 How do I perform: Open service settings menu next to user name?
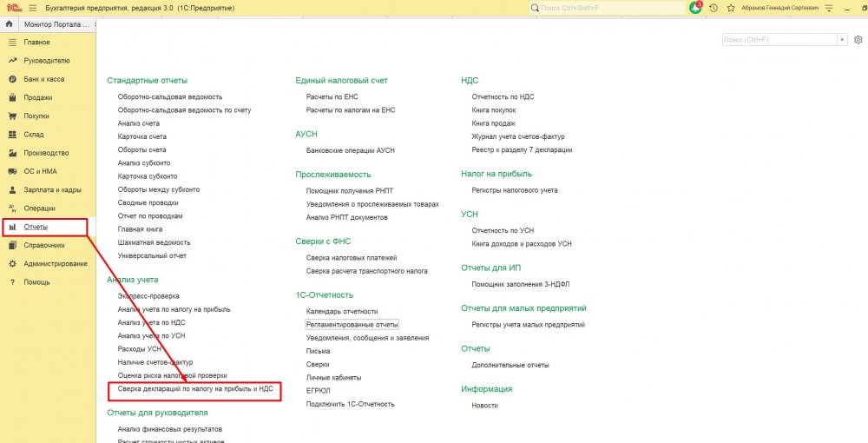click(829, 9)
